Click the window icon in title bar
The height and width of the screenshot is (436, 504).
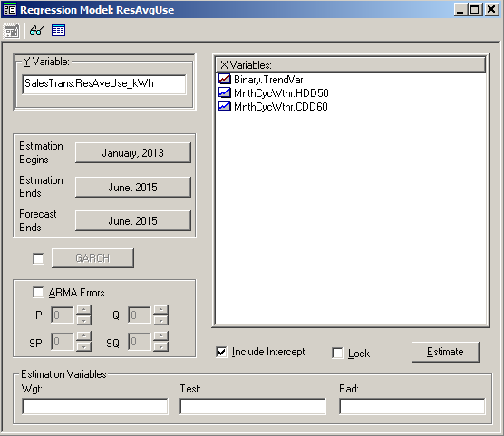coord(10,10)
